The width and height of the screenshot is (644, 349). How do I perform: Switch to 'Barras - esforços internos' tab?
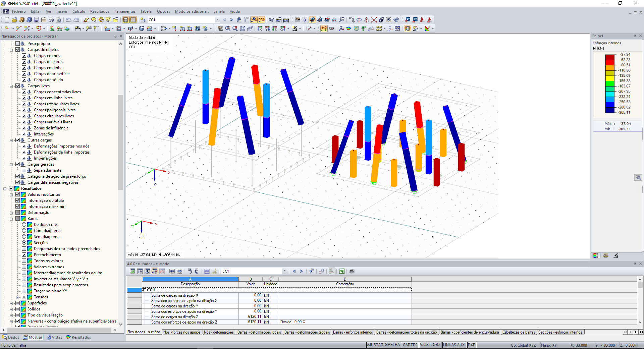coord(353,332)
